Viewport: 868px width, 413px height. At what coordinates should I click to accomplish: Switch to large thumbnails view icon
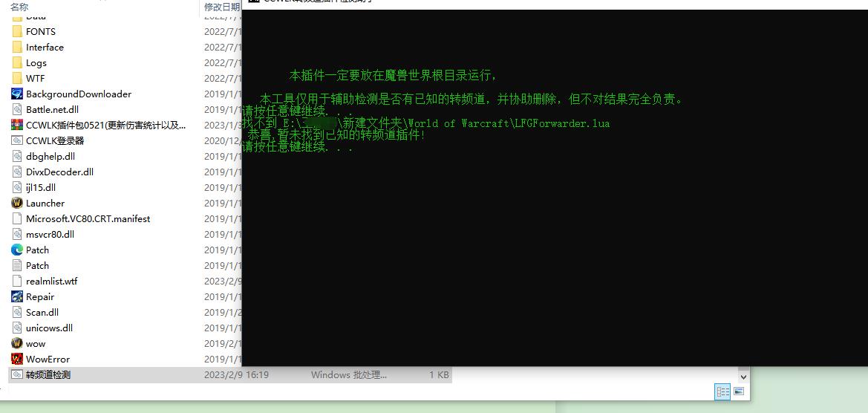pyautogui.click(x=739, y=391)
